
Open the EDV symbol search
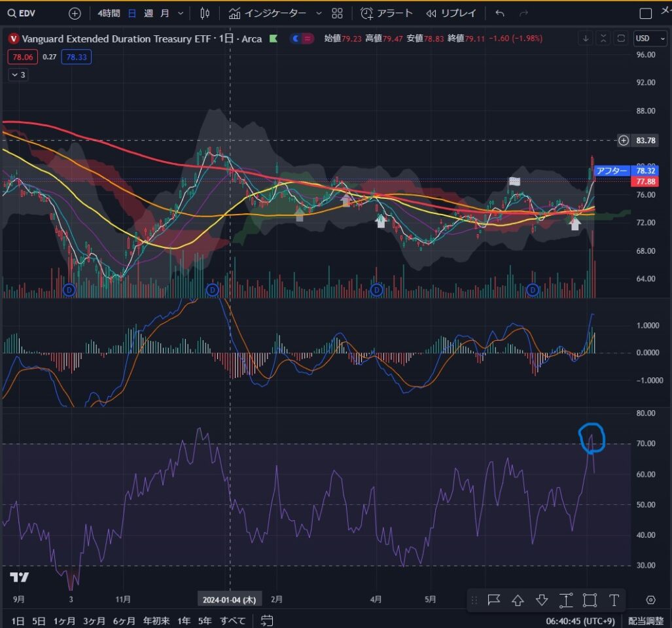click(22, 13)
